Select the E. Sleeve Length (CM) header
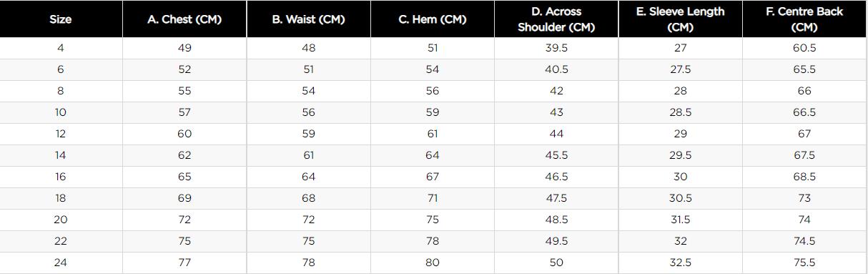868x274 pixels. click(x=680, y=19)
